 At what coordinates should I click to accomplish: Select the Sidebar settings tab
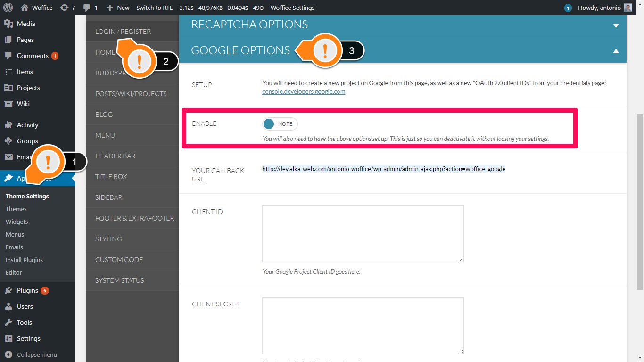pyautogui.click(x=132, y=197)
